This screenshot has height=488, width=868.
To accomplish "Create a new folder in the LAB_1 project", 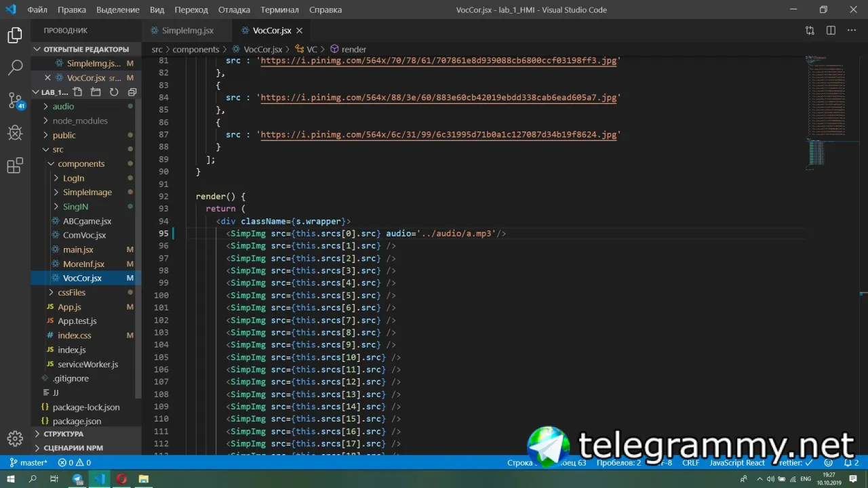I will (96, 92).
